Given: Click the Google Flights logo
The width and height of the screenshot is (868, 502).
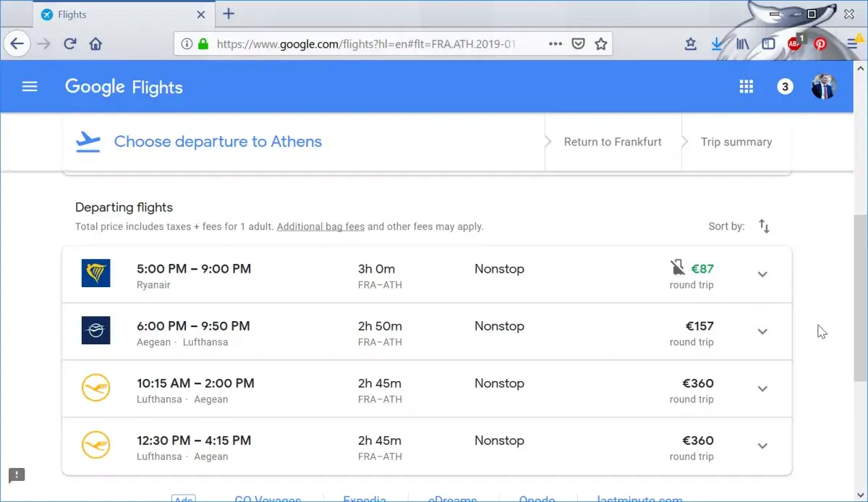Looking at the screenshot, I should 124,88.
